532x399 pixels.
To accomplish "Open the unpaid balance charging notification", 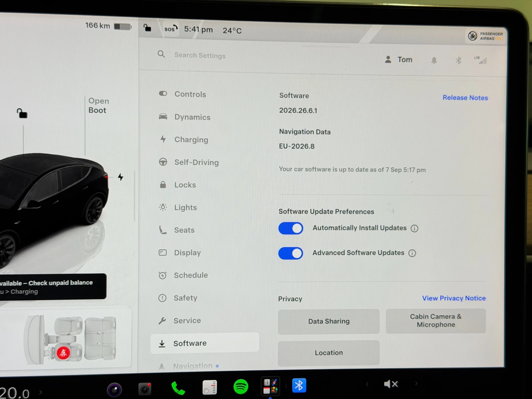I will (x=53, y=287).
